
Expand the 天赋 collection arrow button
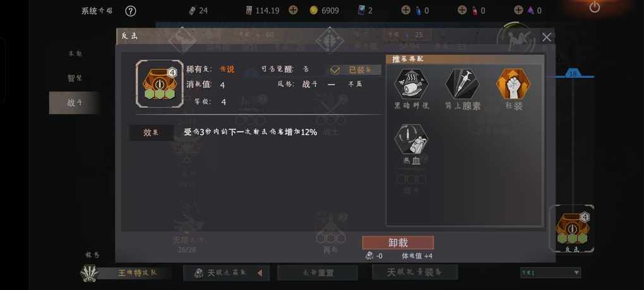click(x=259, y=273)
